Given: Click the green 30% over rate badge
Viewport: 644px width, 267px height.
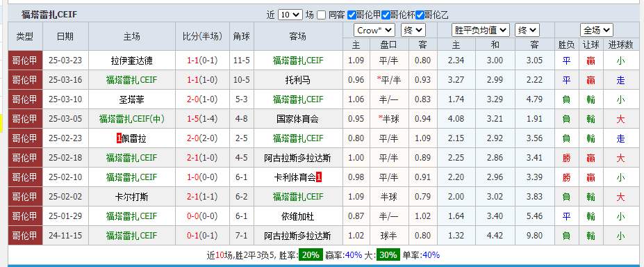Looking at the screenshot, I should (x=388, y=255).
